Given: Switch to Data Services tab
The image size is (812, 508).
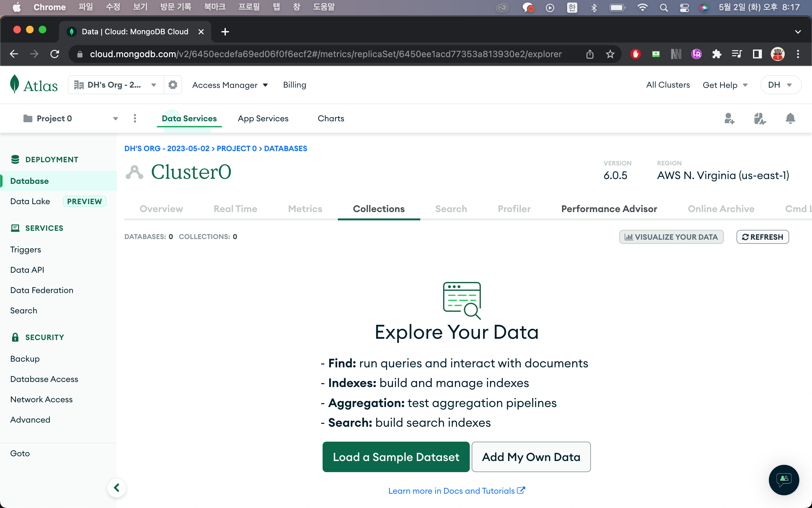Looking at the screenshot, I should coord(189,118).
